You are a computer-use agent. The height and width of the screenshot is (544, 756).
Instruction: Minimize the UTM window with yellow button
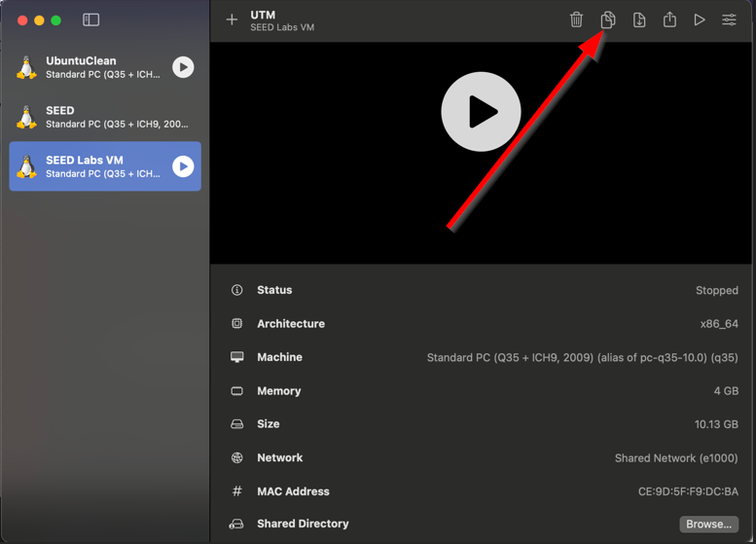coord(39,20)
